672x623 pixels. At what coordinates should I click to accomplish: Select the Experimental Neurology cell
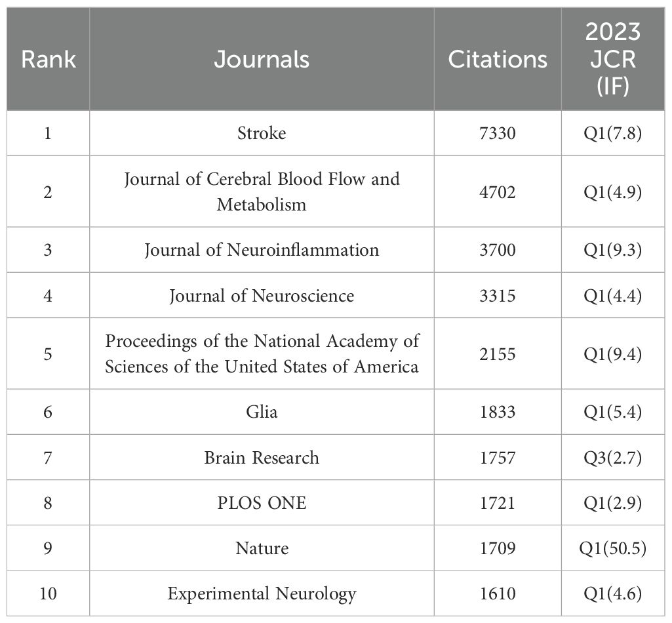(262, 594)
